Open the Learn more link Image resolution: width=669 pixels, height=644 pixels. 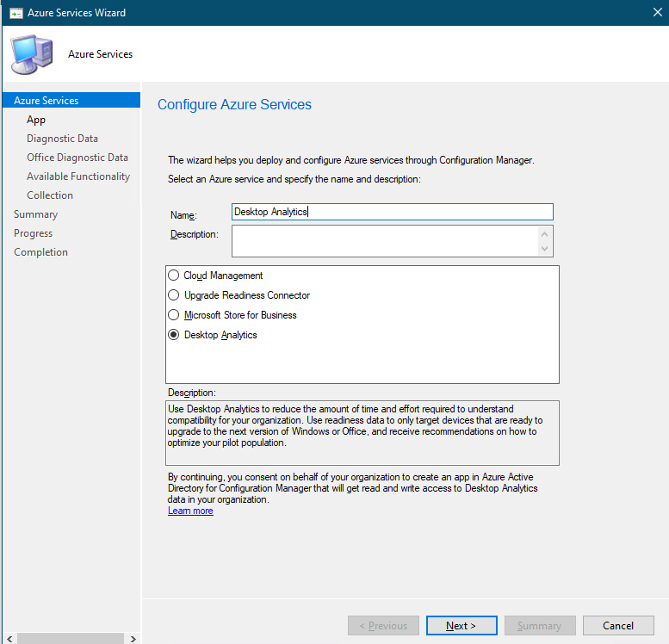click(x=190, y=511)
